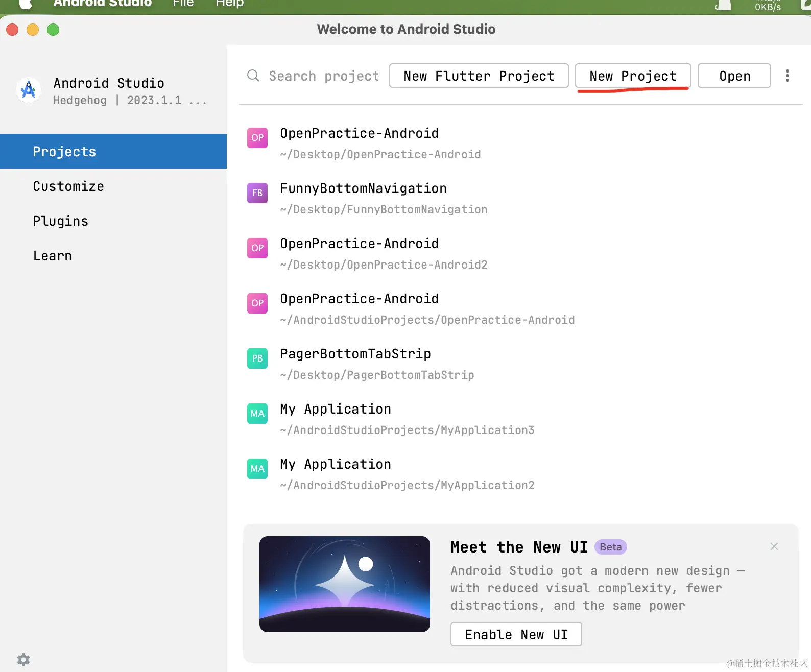This screenshot has width=811, height=672.
Task: Click the MA icon for MyApplication2
Action: pyautogui.click(x=257, y=469)
